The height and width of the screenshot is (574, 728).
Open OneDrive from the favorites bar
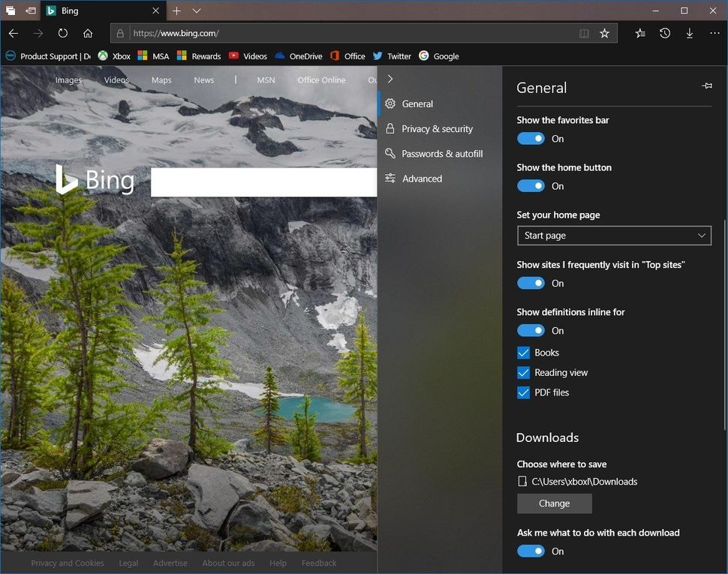click(x=299, y=56)
